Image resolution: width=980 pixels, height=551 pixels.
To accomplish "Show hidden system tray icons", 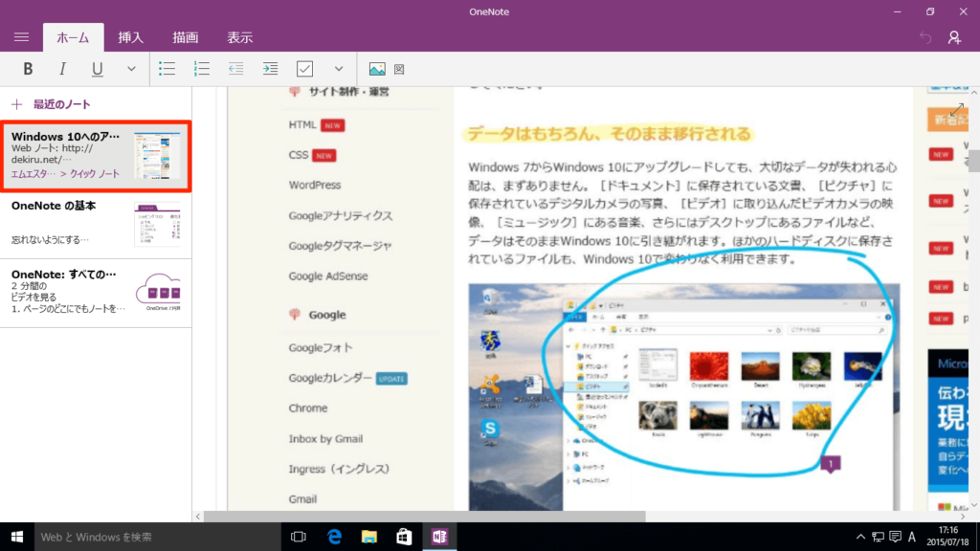I will click(x=860, y=537).
